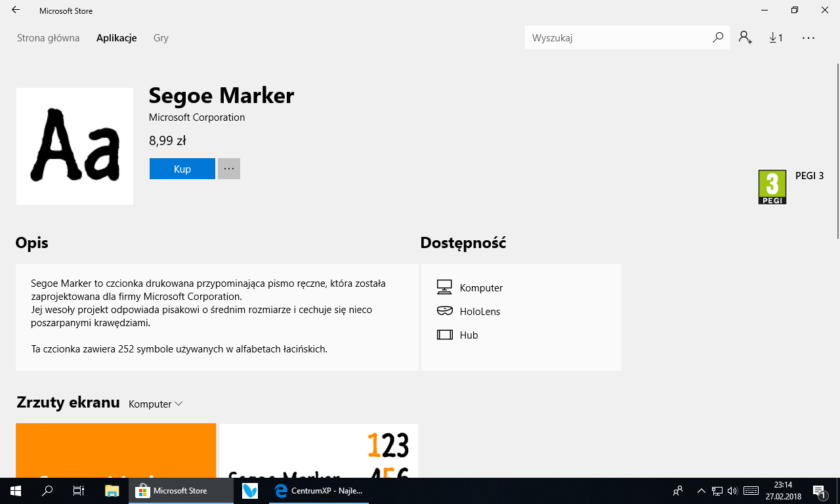Click the Komputer availability label
Viewport: 840px width, 504px height.
(x=481, y=288)
